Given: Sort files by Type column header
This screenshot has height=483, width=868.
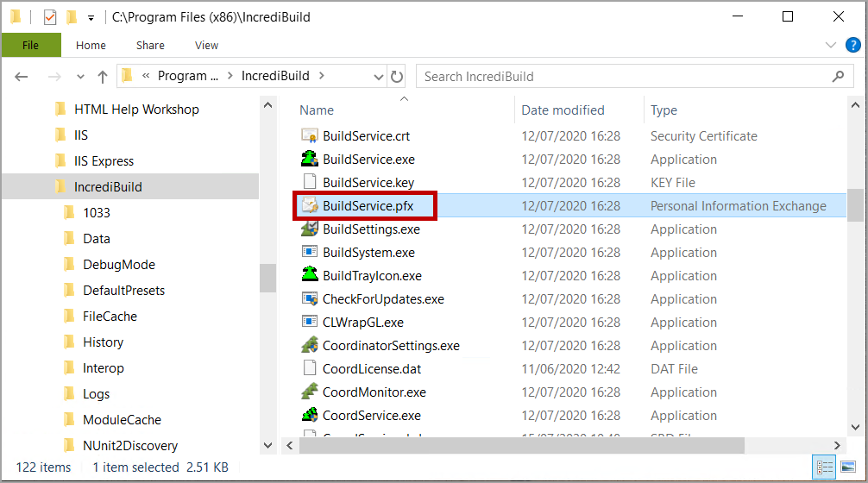Looking at the screenshot, I should 664,110.
